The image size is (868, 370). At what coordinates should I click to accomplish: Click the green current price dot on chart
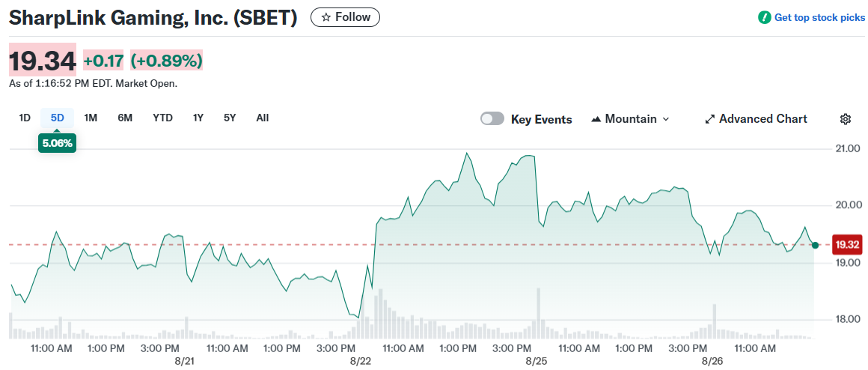tap(815, 245)
